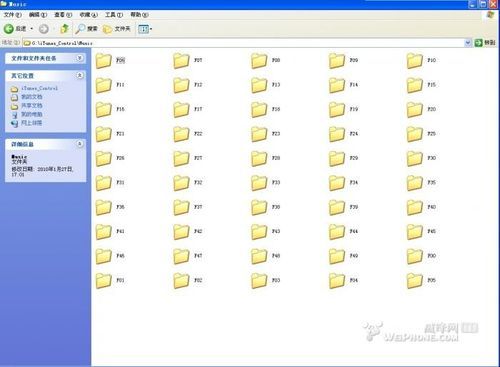Image resolution: width=500 pixels, height=367 pixels.
Task: Click the green Back arrow button
Action: pos(9,29)
